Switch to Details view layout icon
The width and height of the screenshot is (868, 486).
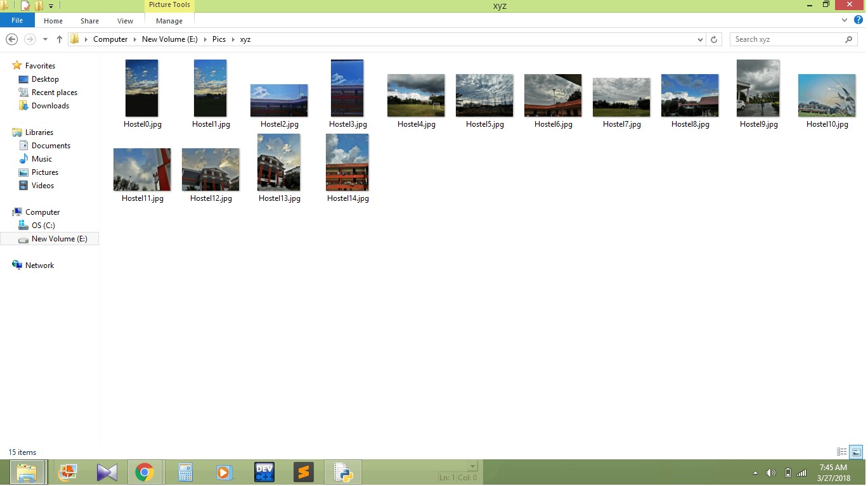tap(842, 452)
